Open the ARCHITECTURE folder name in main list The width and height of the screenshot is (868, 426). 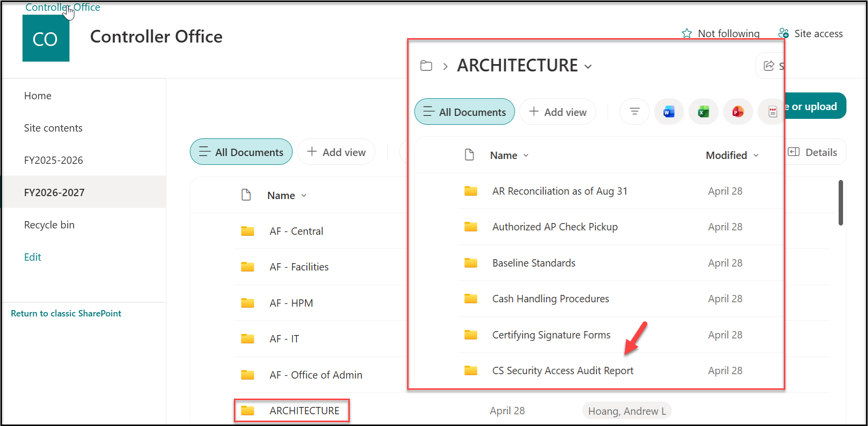tap(304, 411)
